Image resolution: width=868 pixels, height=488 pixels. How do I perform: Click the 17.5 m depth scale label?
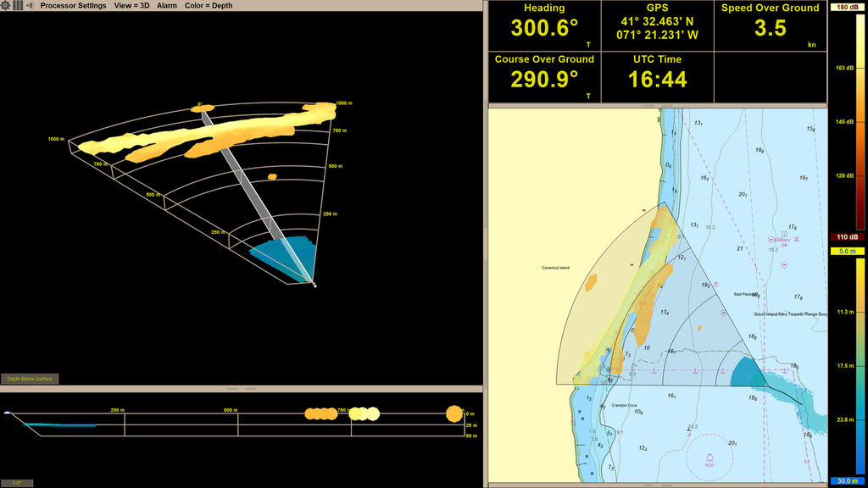point(845,366)
